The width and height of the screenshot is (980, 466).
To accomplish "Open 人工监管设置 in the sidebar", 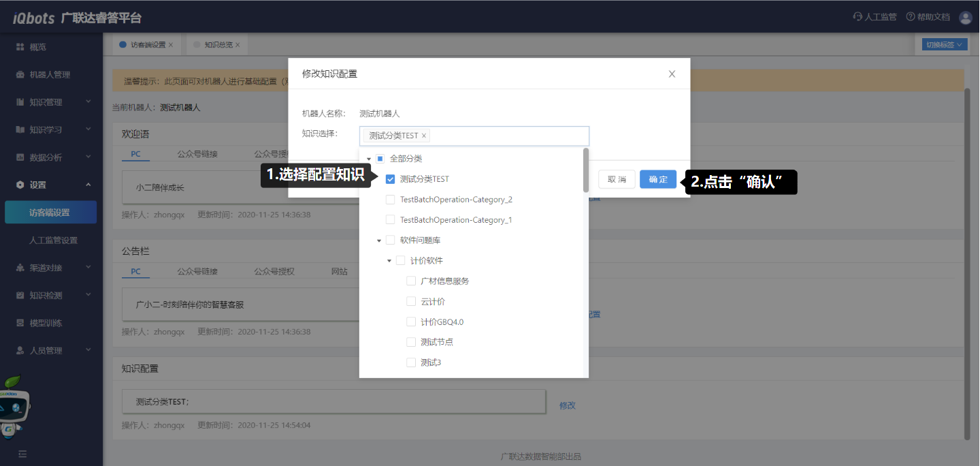I will click(x=53, y=240).
